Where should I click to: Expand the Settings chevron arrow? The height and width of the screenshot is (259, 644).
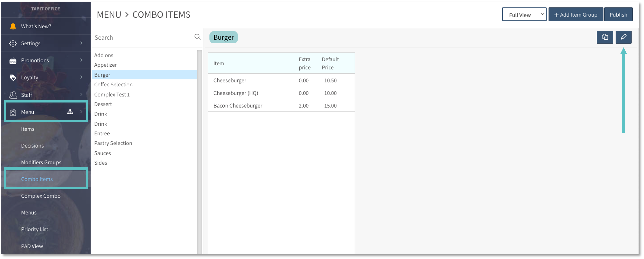(81, 43)
